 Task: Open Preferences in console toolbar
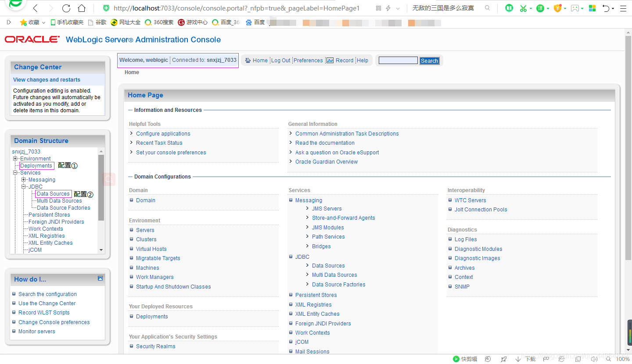click(x=308, y=61)
